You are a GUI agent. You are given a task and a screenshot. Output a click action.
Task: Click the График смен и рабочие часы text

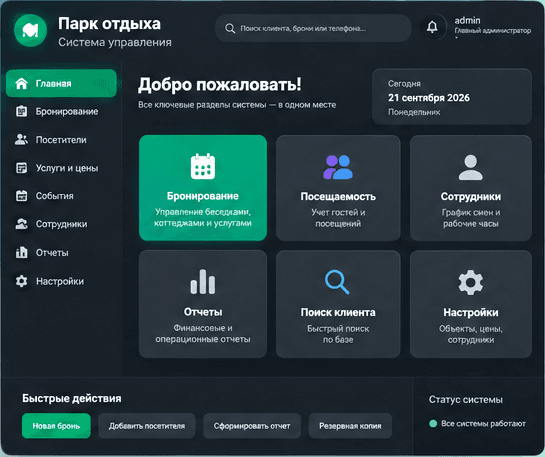(471, 218)
